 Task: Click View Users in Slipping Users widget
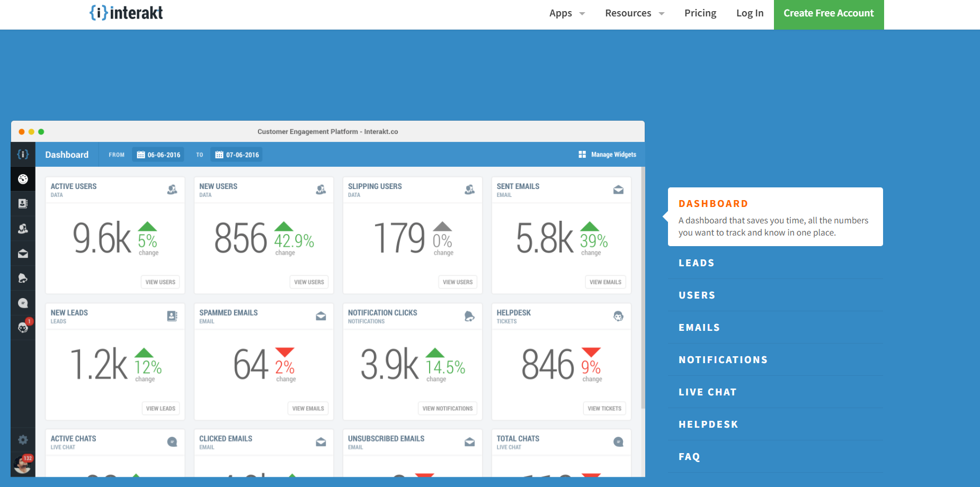click(458, 282)
